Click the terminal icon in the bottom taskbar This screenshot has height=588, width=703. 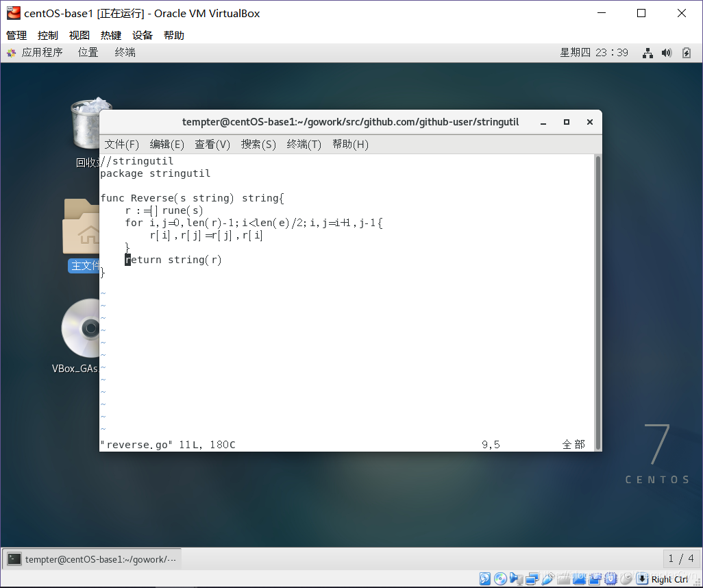(14, 559)
